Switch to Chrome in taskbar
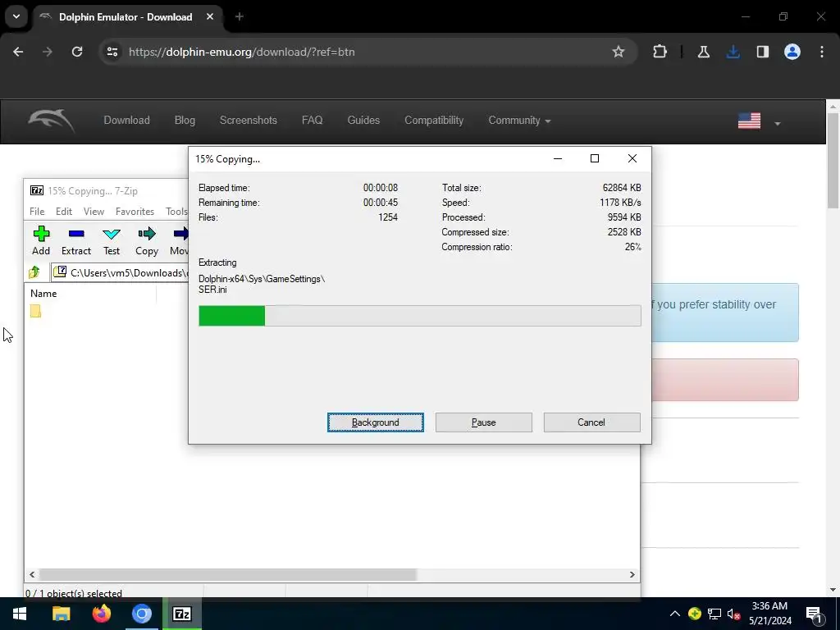 click(x=142, y=614)
